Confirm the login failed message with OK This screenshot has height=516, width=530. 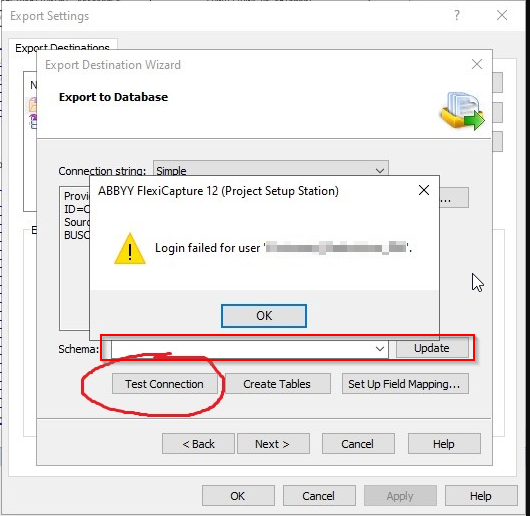click(x=264, y=316)
